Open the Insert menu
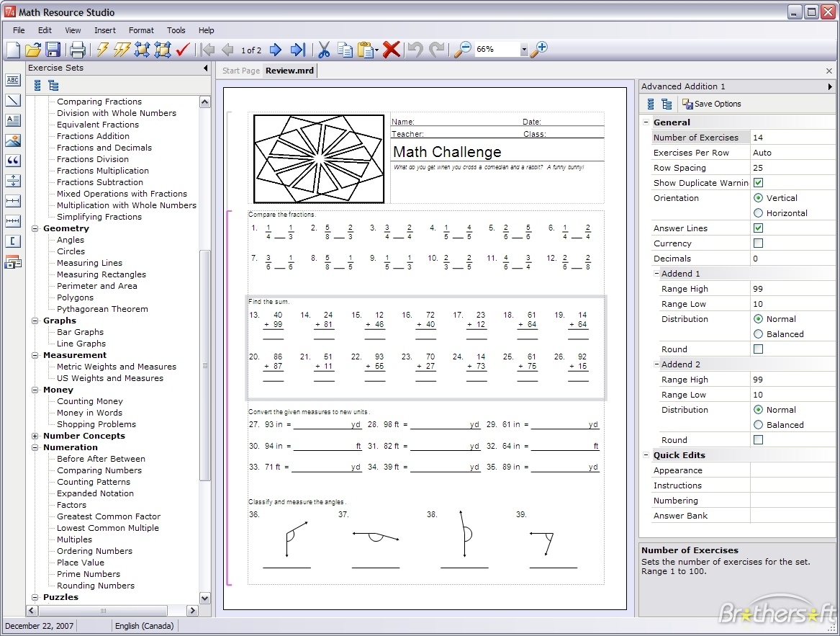The height and width of the screenshot is (636, 840). tap(105, 30)
